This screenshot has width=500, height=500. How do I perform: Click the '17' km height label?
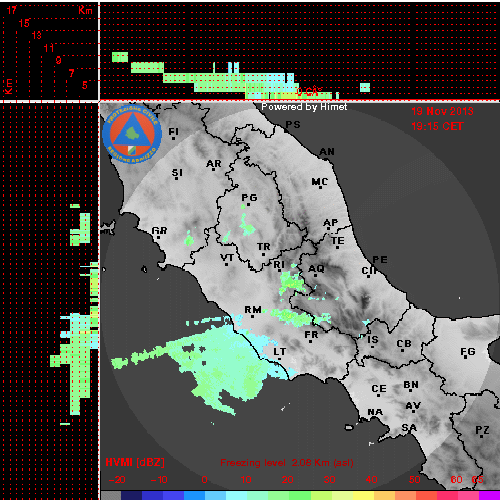(12, 10)
